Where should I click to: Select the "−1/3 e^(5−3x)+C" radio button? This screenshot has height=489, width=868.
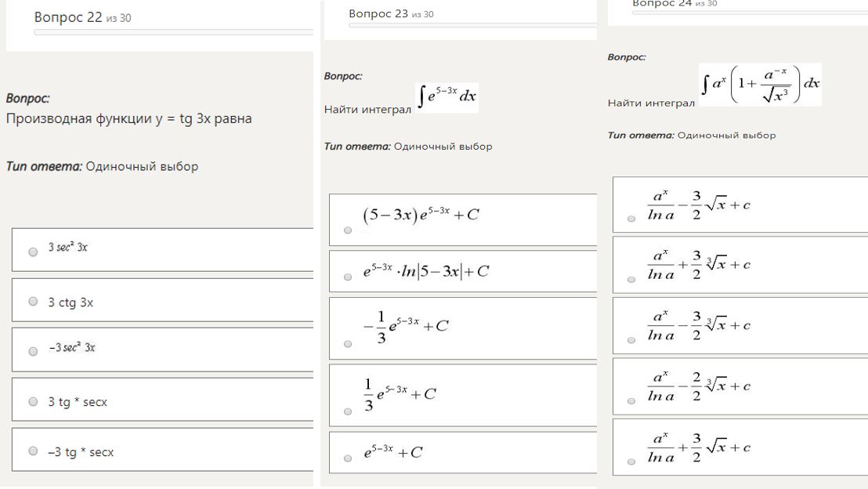(347, 343)
